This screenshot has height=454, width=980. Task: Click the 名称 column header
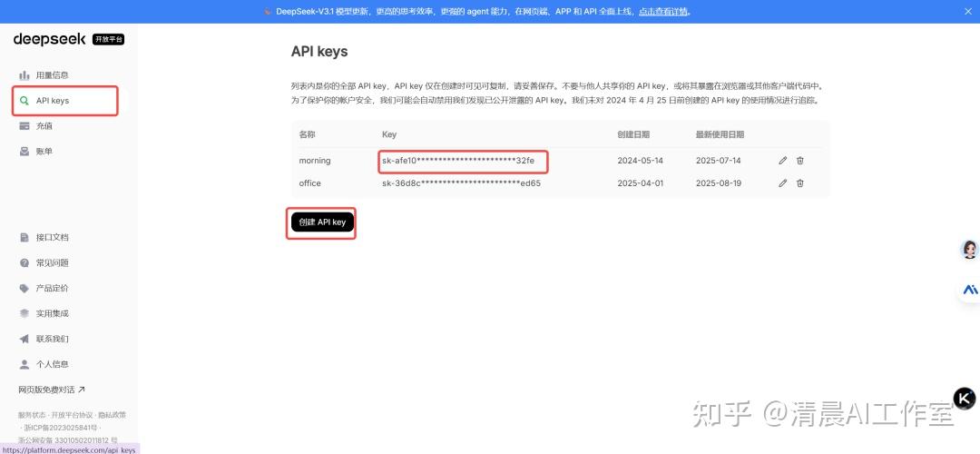pyautogui.click(x=308, y=134)
